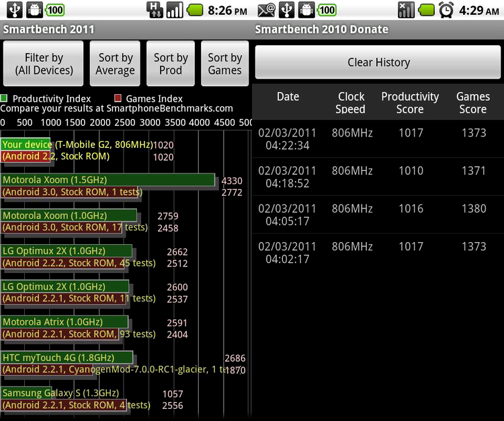Tap alarm clock icon in right status bar

(446, 10)
